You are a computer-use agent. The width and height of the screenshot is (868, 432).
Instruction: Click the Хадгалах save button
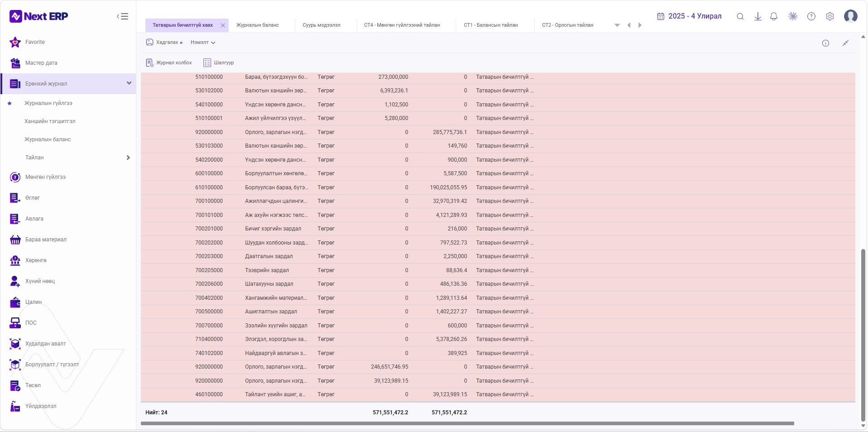(x=164, y=43)
